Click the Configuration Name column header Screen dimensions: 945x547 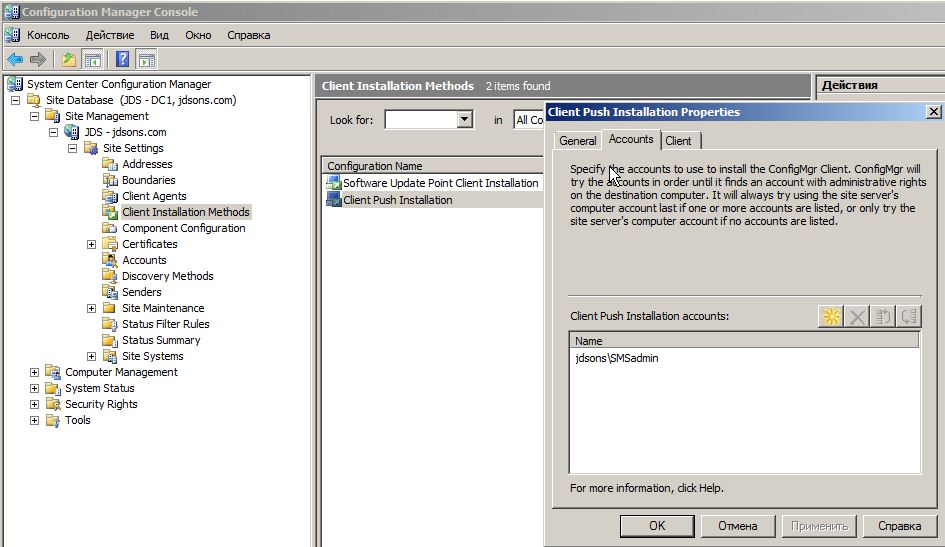pyautogui.click(x=433, y=166)
